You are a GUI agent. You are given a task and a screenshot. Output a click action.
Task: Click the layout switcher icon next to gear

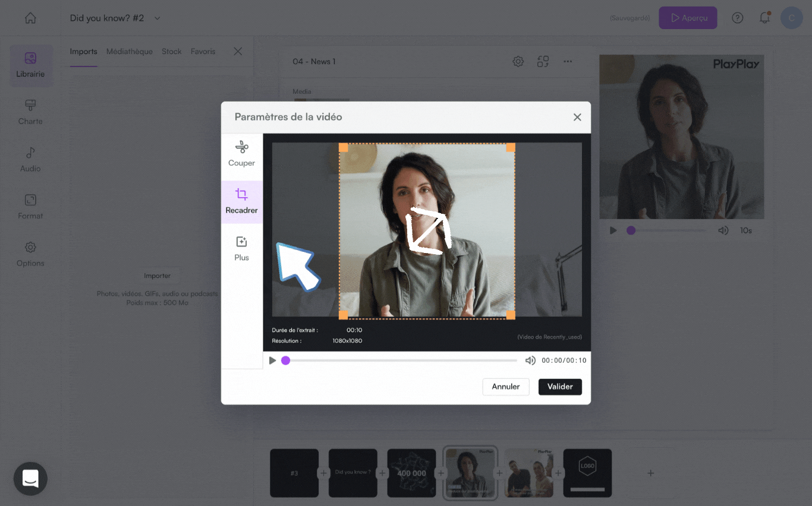(x=543, y=61)
